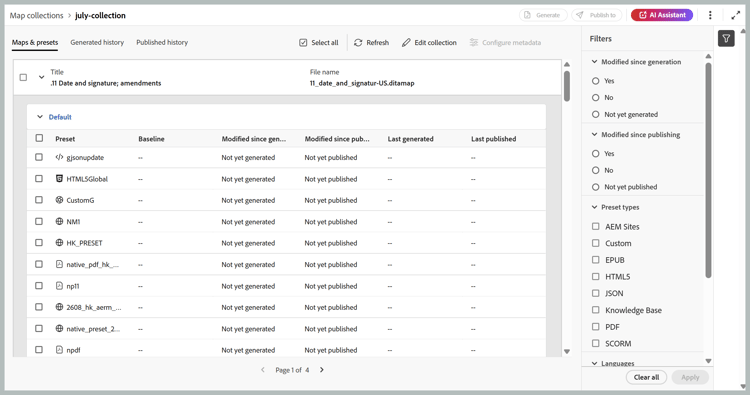Check the gjsonupdate preset row
This screenshot has width=750, height=395.
tap(39, 157)
